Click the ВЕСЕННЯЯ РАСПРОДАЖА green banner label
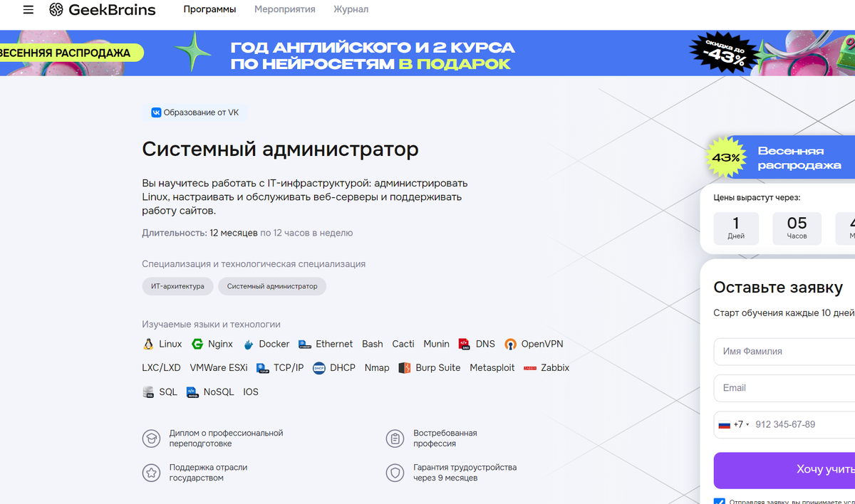Screen dimensions: 855x504 [x=71, y=53]
